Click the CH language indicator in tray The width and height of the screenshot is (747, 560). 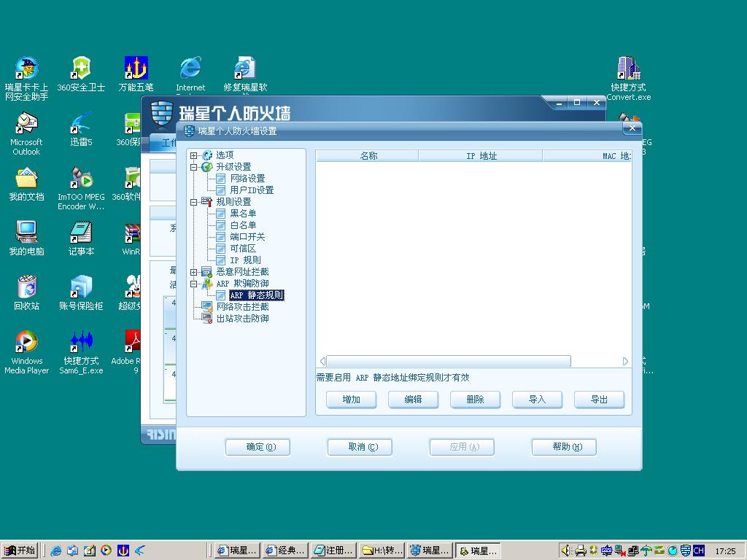click(699, 551)
